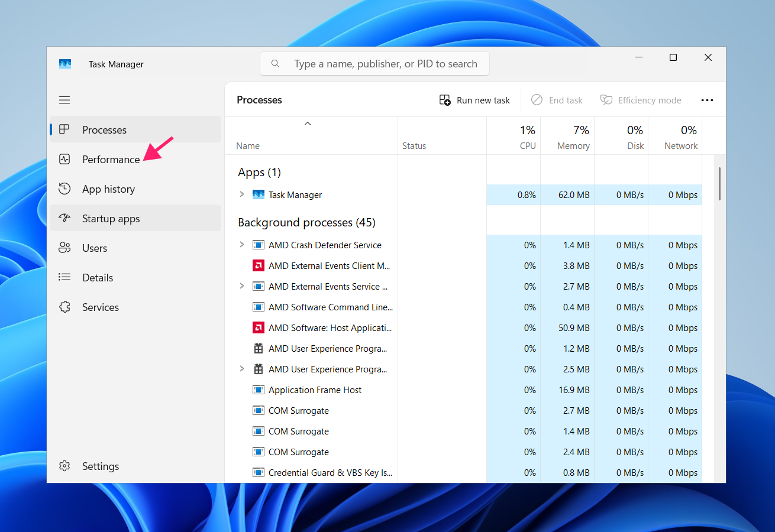The image size is (775, 532).
Task: Select the AMD User Experience 1.2 MB row
Action: pos(464,348)
